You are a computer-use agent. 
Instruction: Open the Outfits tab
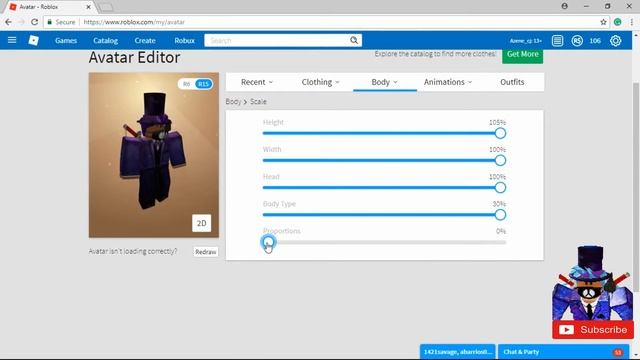tap(512, 82)
